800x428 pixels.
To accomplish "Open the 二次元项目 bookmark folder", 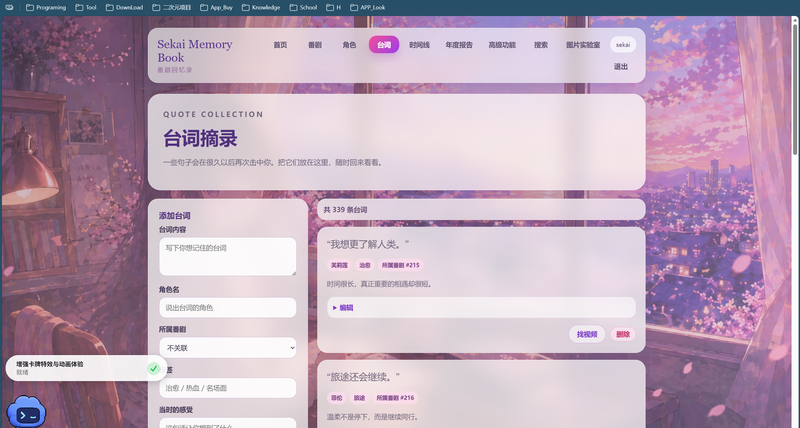I will pyautogui.click(x=171, y=7).
